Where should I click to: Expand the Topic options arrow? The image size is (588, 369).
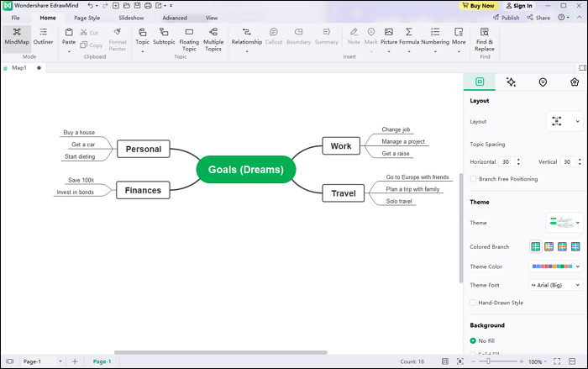(x=143, y=51)
